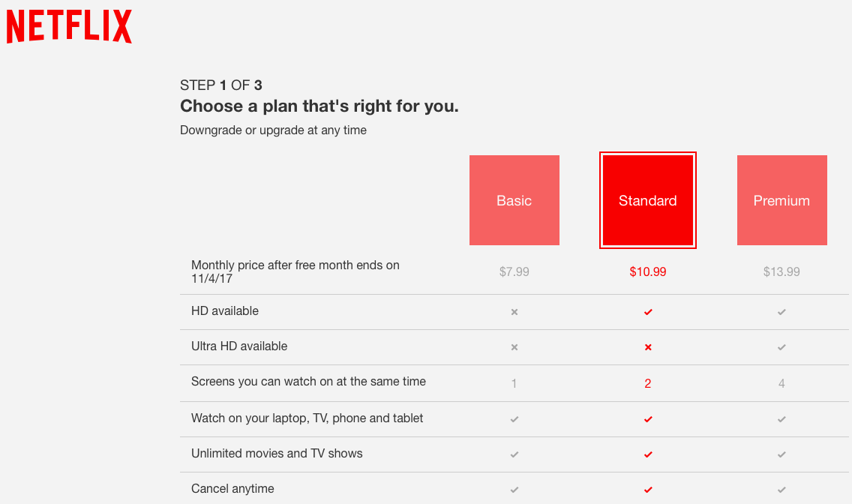Screen dimensions: 852x504
Task: Toggle Basic's 'Unlimited movies' checkmark
Action: point(514,454)
